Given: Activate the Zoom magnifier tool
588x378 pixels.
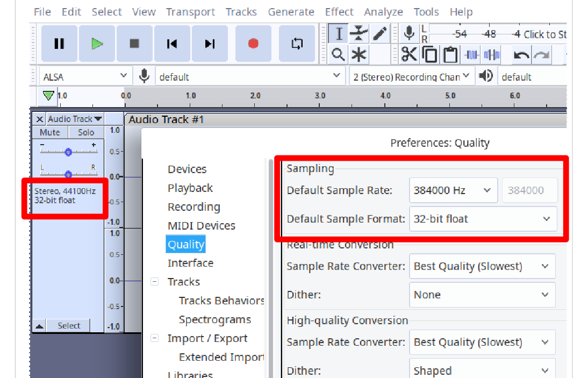Looking at the screenshot, I should (338, 55).
